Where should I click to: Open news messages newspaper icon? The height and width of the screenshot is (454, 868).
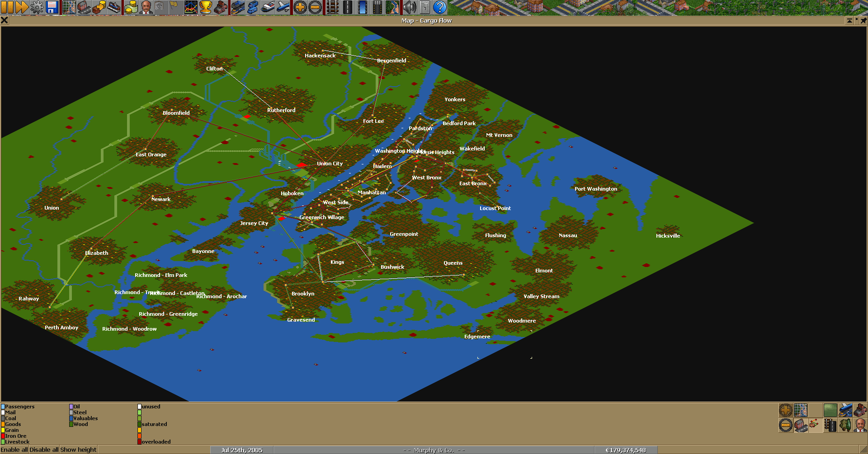click(x=425, y=7)
